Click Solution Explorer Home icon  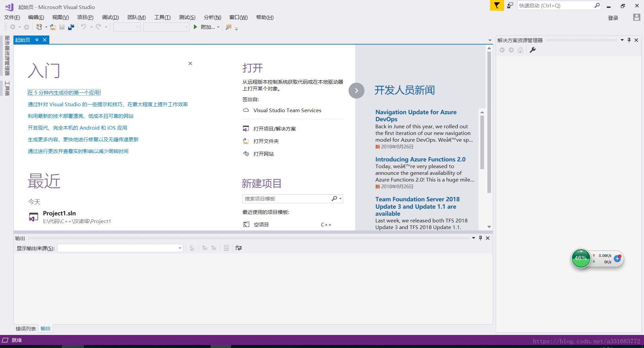coord(520,50)
